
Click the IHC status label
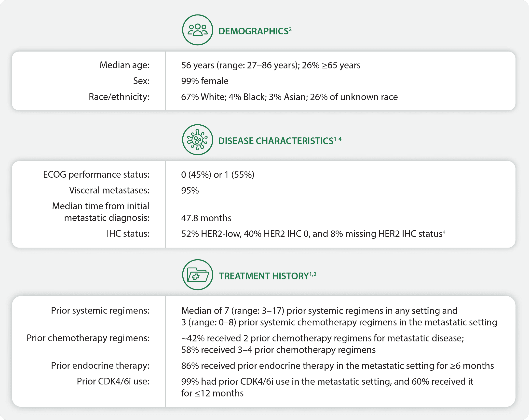click(128, 234)
